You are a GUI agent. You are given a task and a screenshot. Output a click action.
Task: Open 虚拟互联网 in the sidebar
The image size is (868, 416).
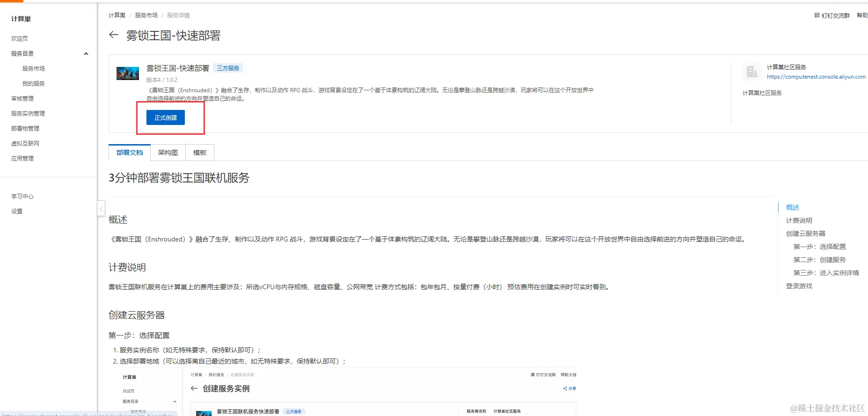click(x=25, y=143)
